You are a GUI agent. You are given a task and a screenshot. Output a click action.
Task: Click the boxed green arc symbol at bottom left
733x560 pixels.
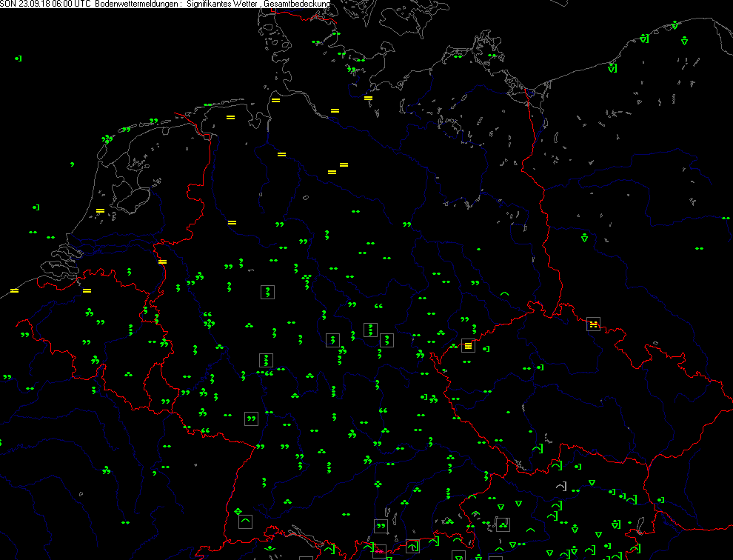[x=246, y=521]
